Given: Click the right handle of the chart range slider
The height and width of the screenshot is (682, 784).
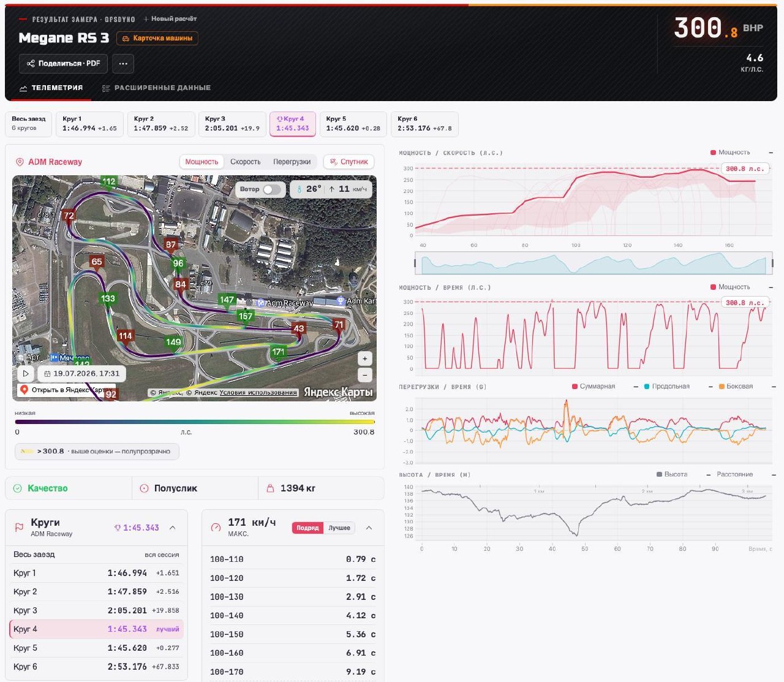Looking at the screenshot, I should 772,263.
